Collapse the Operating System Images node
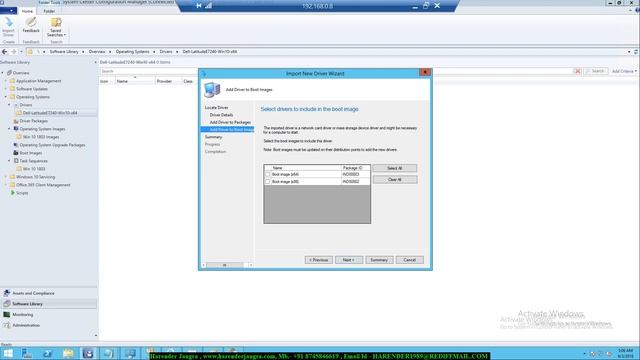 coord(9,129)
